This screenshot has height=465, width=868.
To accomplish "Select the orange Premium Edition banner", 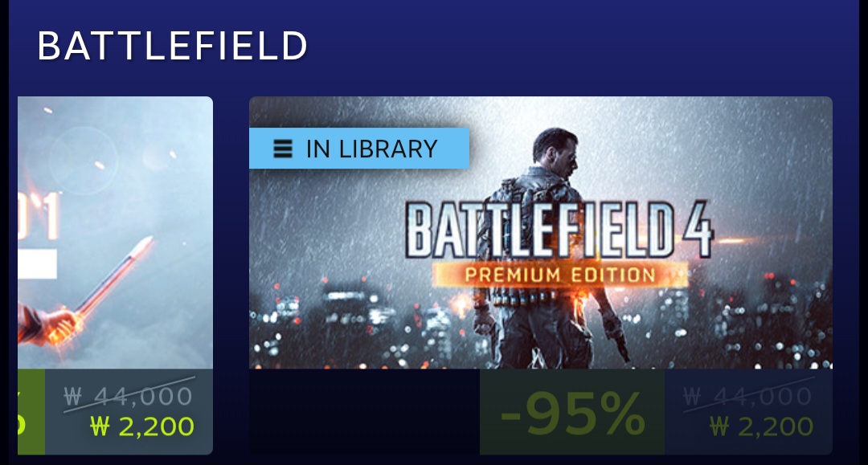I will pyautogui.click(x=560, y=275).
